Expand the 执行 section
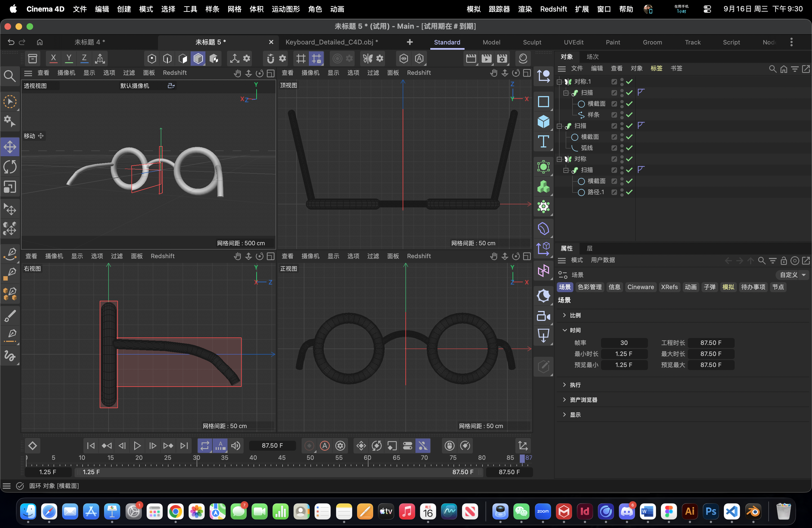The image size is (812, 528). click(564, 385)
